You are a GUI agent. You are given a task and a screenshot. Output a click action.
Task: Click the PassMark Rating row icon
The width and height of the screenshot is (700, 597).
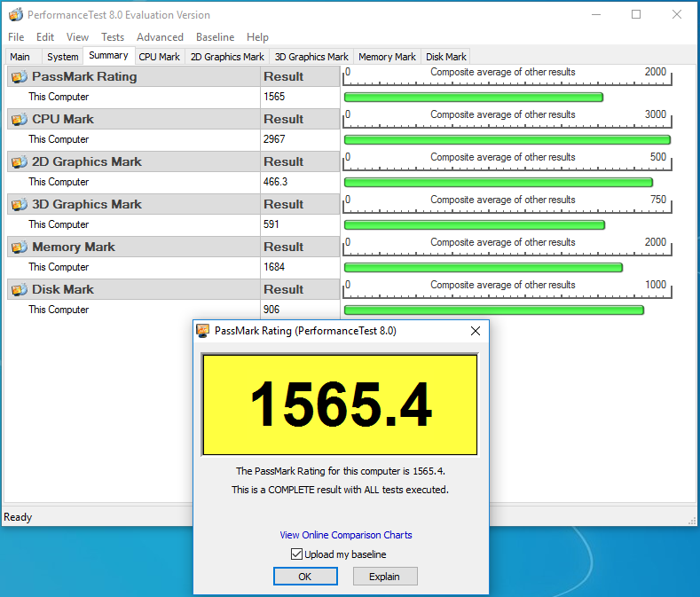tap(20, 77)
